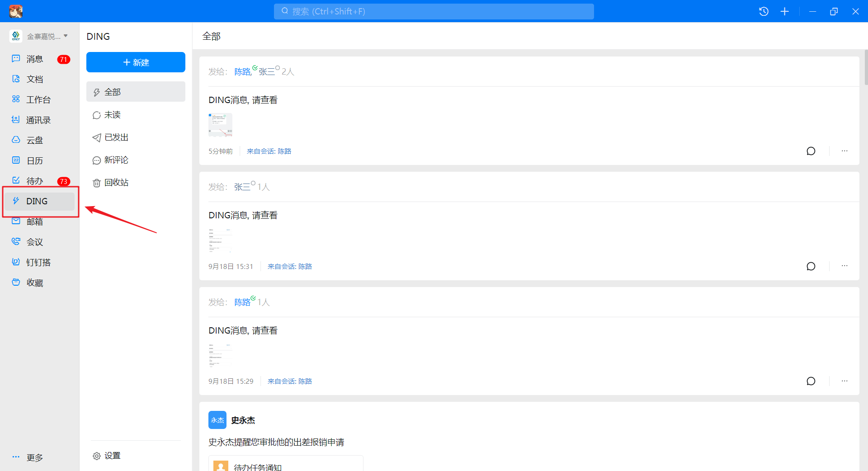Open the 待办 to-do list
The height and width of the screenshot is (471, 868).
[34, 181]
